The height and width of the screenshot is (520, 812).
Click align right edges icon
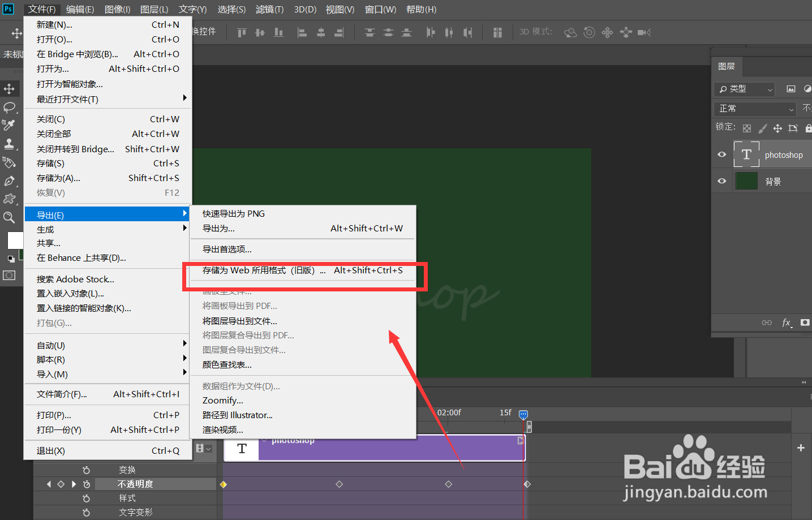[x=339, y=33]
